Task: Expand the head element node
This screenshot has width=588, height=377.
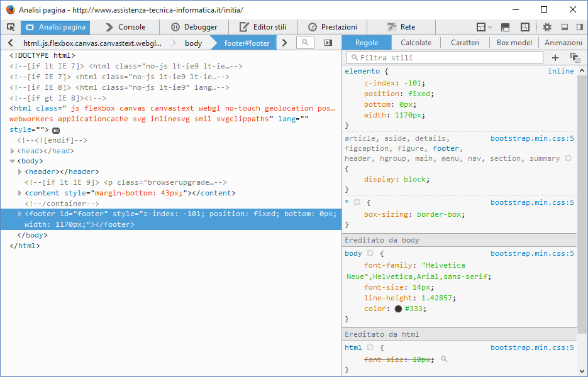Action: (x=12, y=151)
